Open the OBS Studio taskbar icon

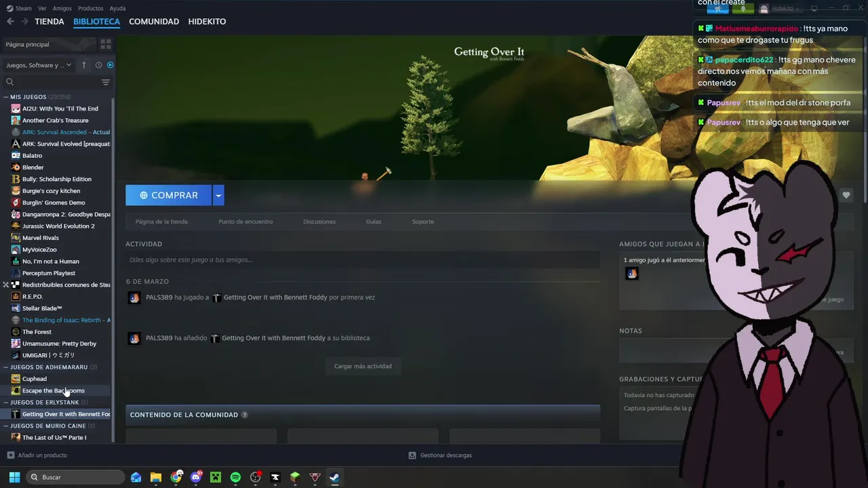[256, 477]
